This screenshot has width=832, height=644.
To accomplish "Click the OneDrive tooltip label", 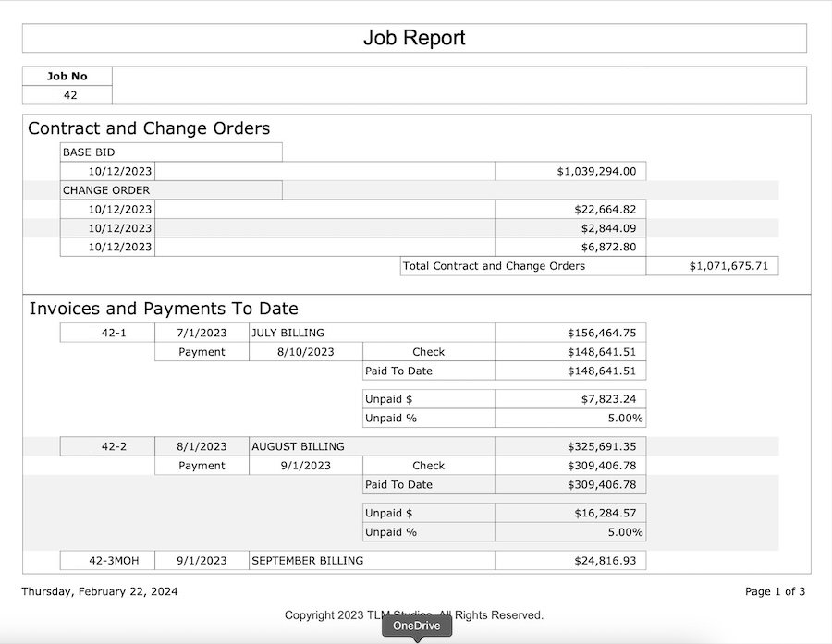I will (x=418, y=626).
